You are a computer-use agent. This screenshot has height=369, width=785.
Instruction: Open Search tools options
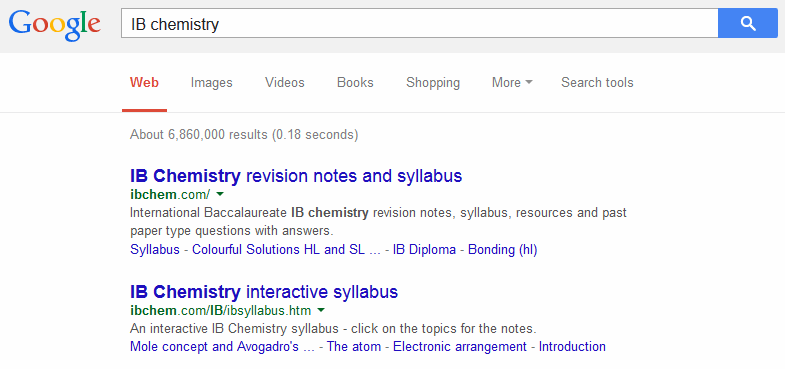coord(597,82)
